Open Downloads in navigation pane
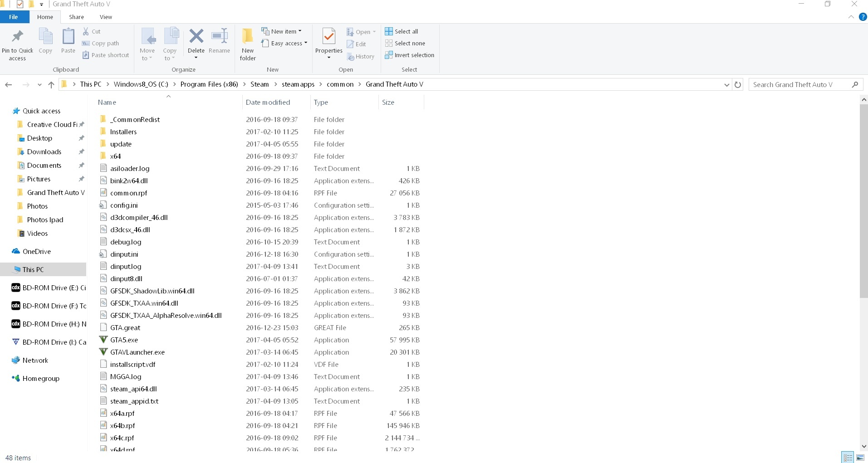 44,151
